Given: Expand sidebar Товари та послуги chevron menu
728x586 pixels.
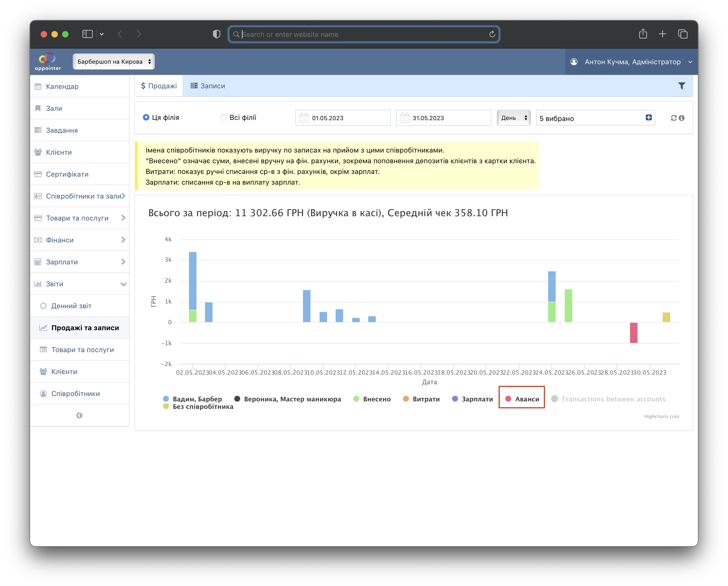Looking at the screenshot, I should point(80,218).
